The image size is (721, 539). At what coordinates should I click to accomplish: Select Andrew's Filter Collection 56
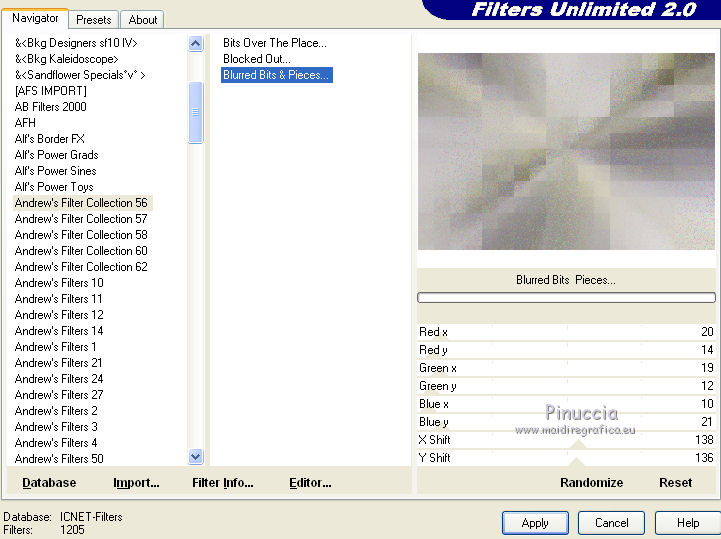(81, 203)
